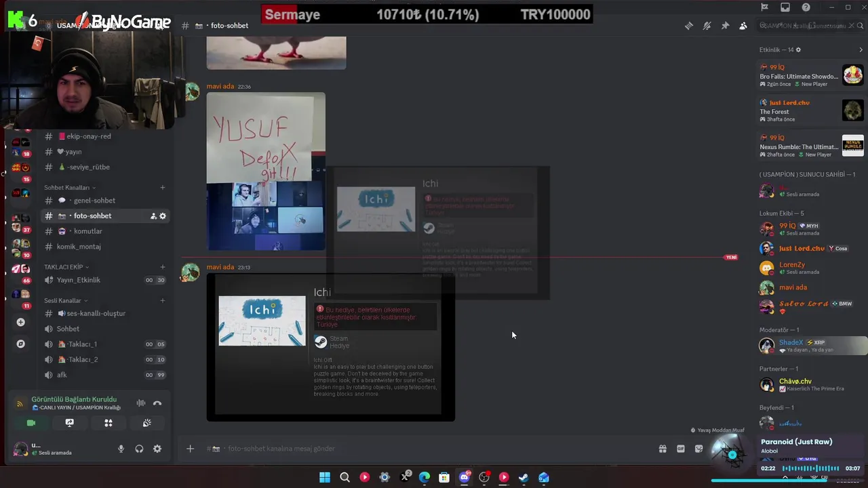This screenshot has width=868, height=488.
Task: Open the GIF picker button
Action: tap(681, 449)
